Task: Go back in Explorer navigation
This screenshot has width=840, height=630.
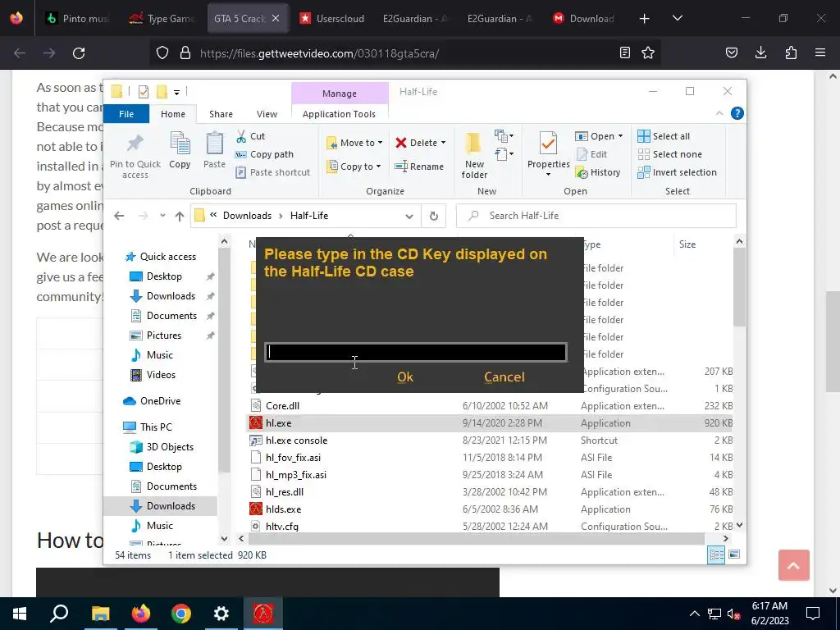Action: coord(119,216)
